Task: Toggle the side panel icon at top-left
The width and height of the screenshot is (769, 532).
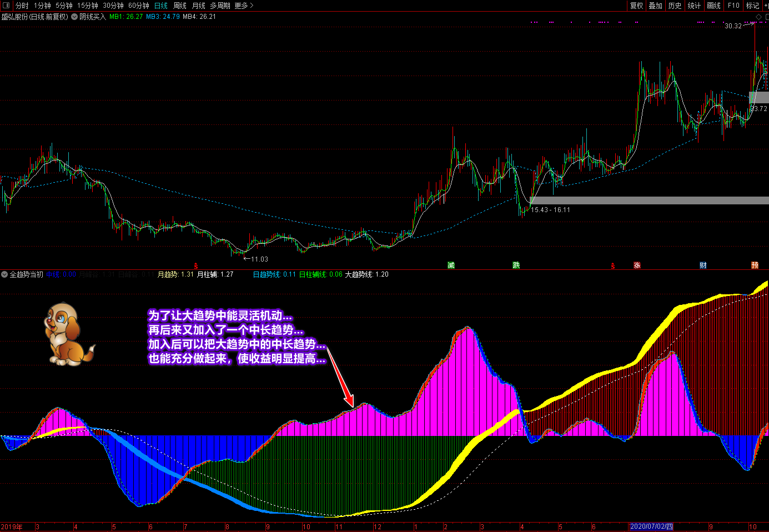Action: pyautogui.click(x=6, y=6)
